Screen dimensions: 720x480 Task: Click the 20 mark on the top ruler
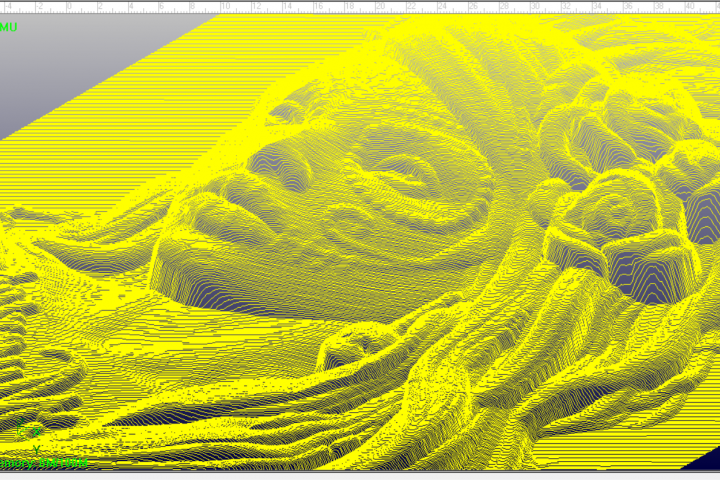point(381,6)
